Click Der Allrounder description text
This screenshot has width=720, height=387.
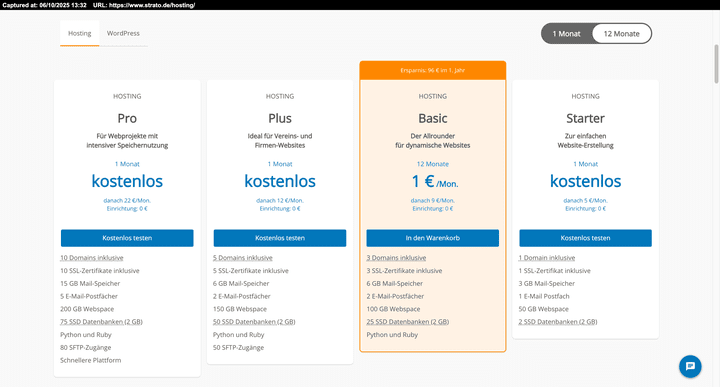[433, 140]
